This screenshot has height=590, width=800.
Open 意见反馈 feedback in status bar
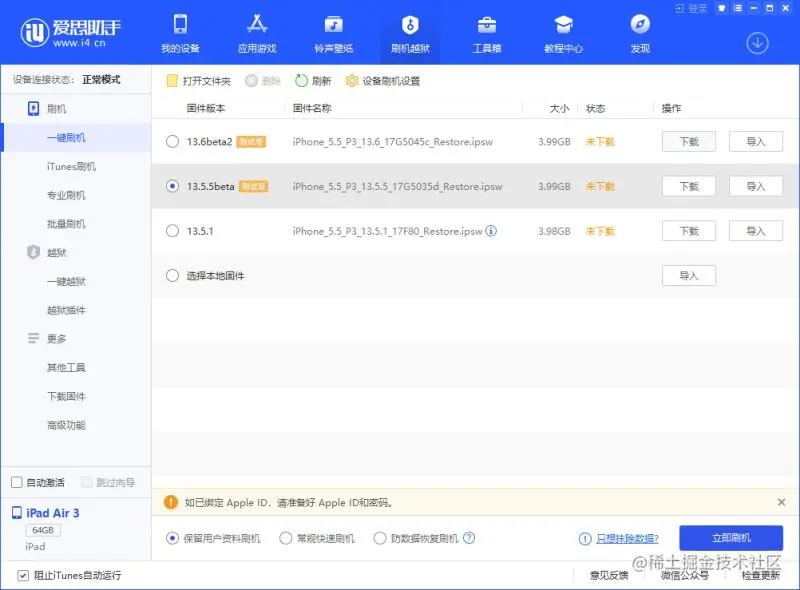click(x=609, y=575)
